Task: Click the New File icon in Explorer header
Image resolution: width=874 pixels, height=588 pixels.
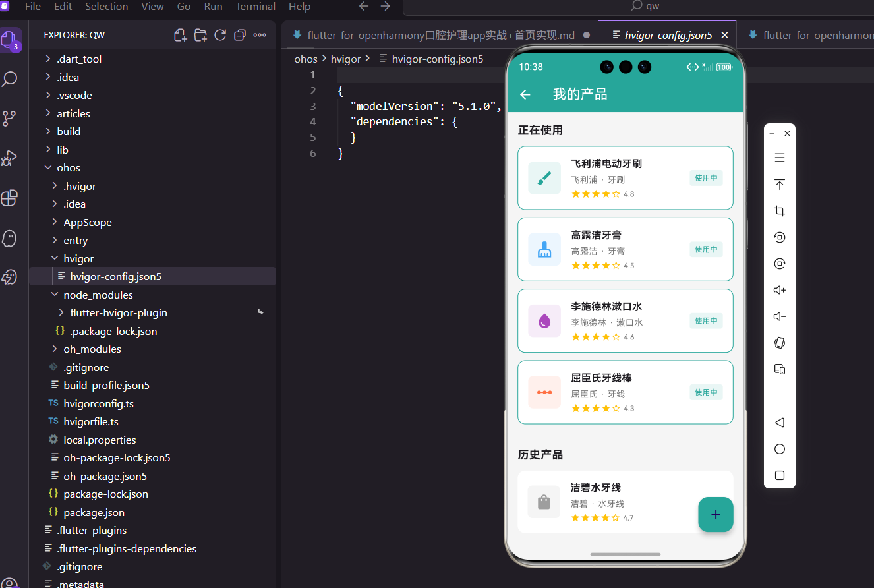Action: point(181,35)
